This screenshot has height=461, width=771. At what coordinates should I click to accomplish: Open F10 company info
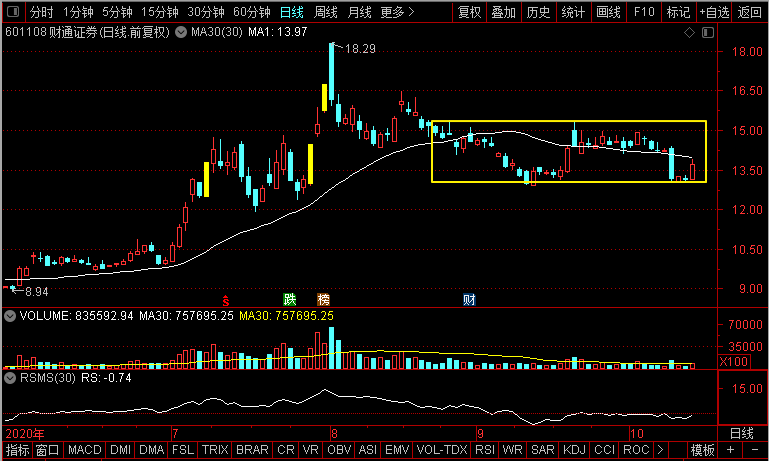pos(644,12)
